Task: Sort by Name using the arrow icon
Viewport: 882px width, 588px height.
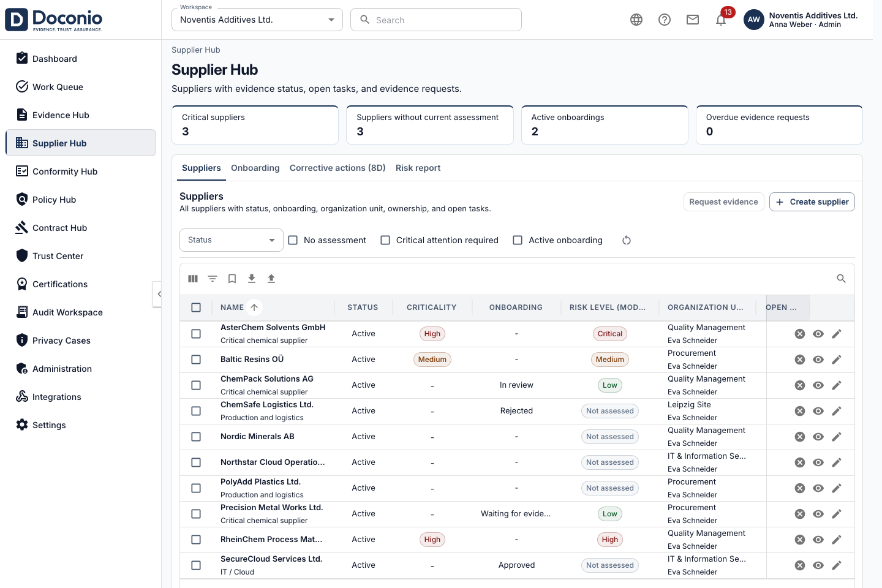Action: 254,307
